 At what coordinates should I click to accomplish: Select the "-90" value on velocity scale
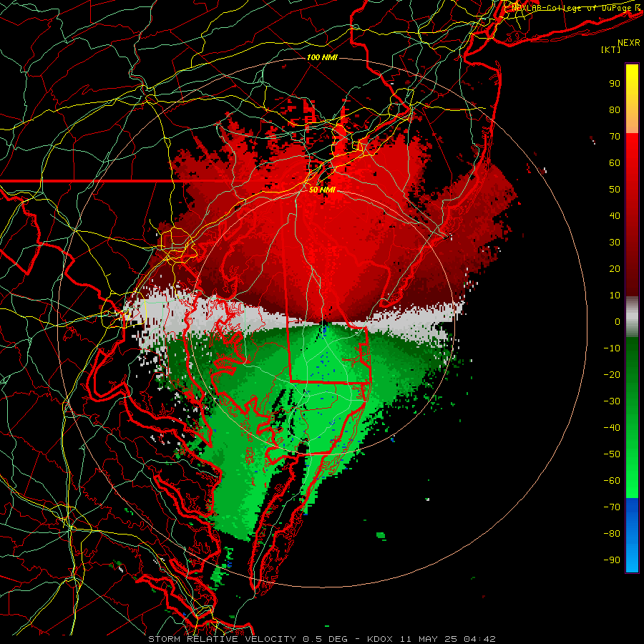pyautogui.click(x=612, y=560)
